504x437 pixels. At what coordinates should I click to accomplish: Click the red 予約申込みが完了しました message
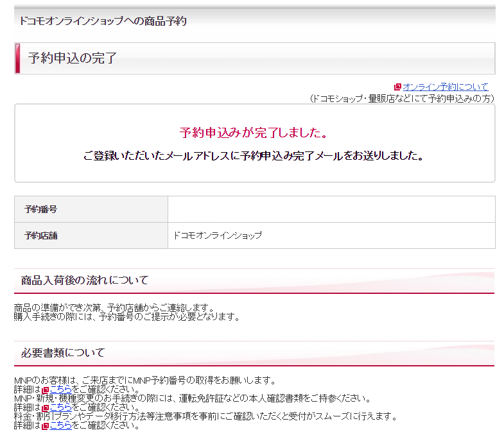point(254,132)
